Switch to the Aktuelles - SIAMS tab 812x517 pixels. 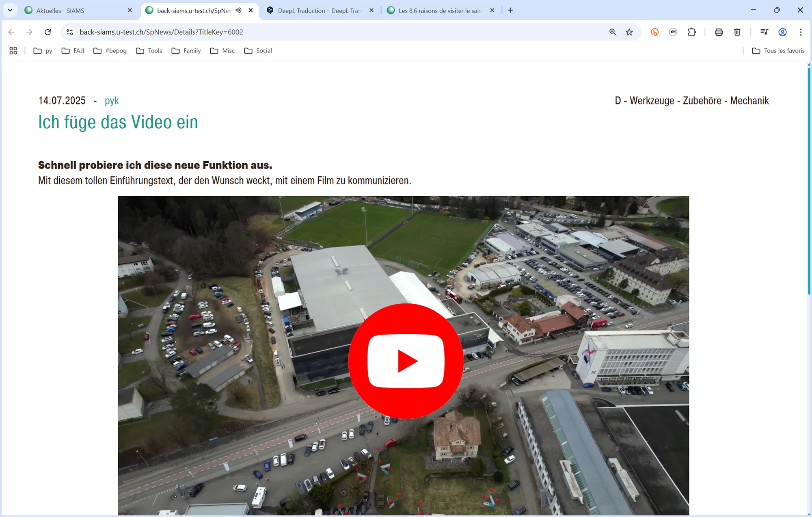click(x=77, y=11)
